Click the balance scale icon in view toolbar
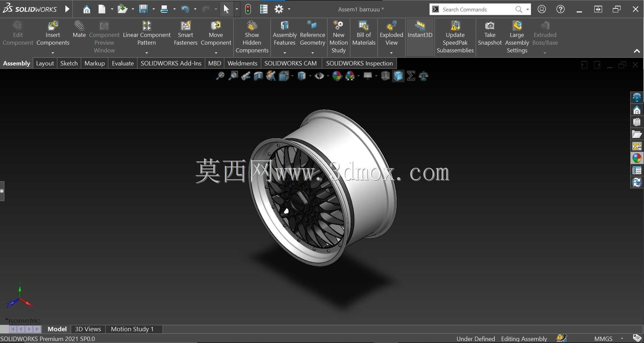 pos(424,76)
